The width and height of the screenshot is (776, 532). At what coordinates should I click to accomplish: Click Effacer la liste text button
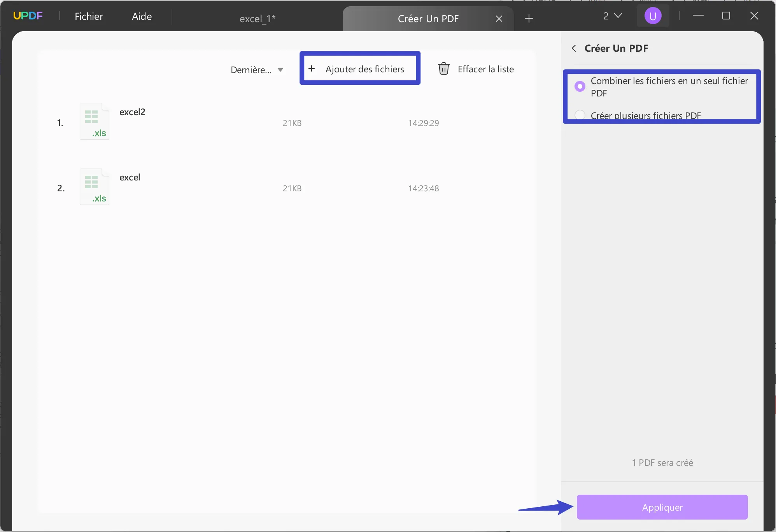click(x=485, y=69)
